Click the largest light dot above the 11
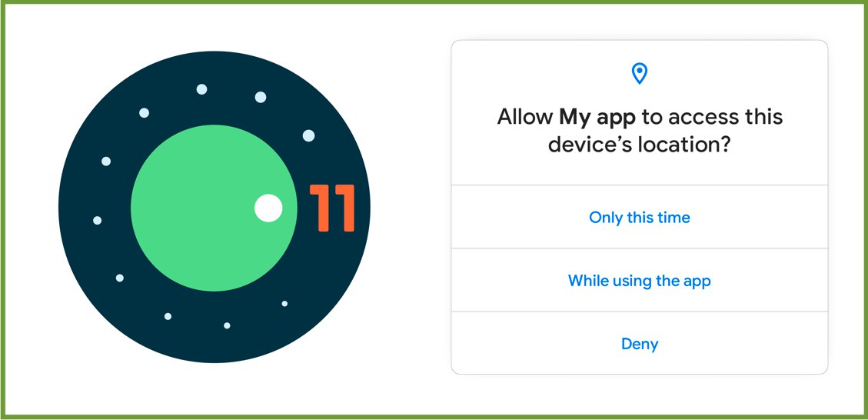The height and width of the screenshot is (420, 868). 309,135
